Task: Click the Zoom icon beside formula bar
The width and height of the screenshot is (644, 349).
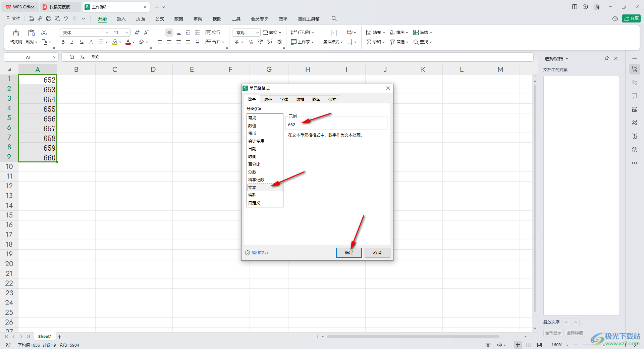Action: click(x=72, y=57)
